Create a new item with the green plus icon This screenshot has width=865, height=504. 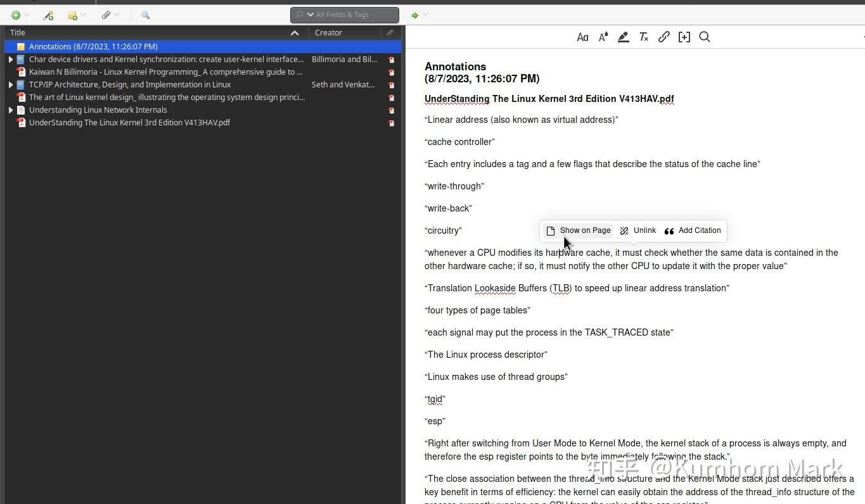[14, 15]
